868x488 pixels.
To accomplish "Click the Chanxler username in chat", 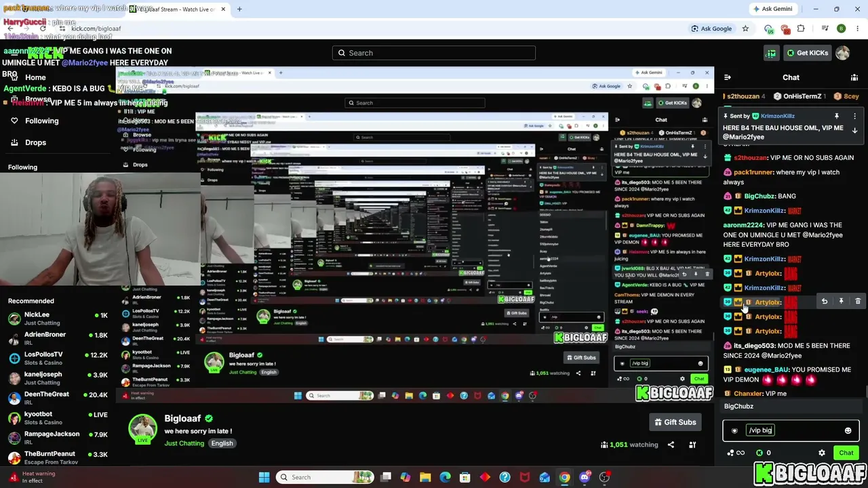I will tap(749, 394).
